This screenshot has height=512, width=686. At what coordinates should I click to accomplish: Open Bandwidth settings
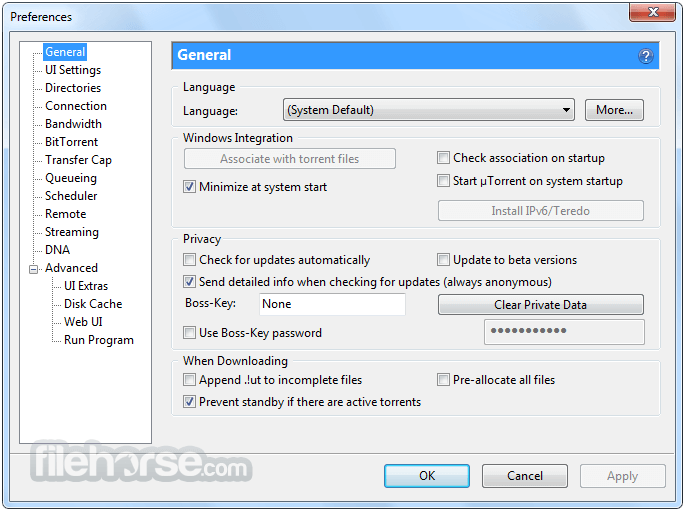73,124
